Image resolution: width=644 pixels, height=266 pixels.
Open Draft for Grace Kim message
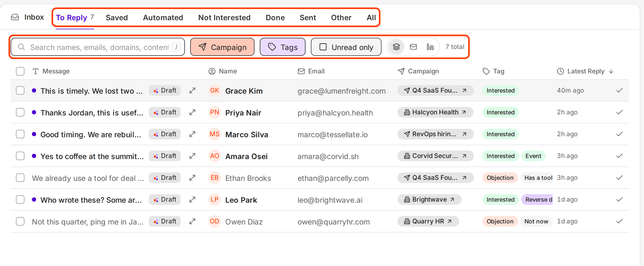[x=165, y=90]
